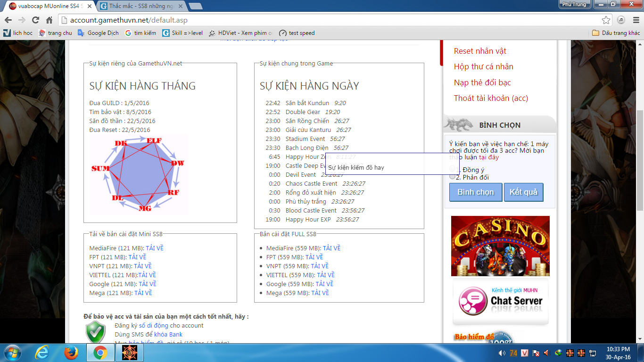Launch Firefox from taskbar

pos(71,353)
